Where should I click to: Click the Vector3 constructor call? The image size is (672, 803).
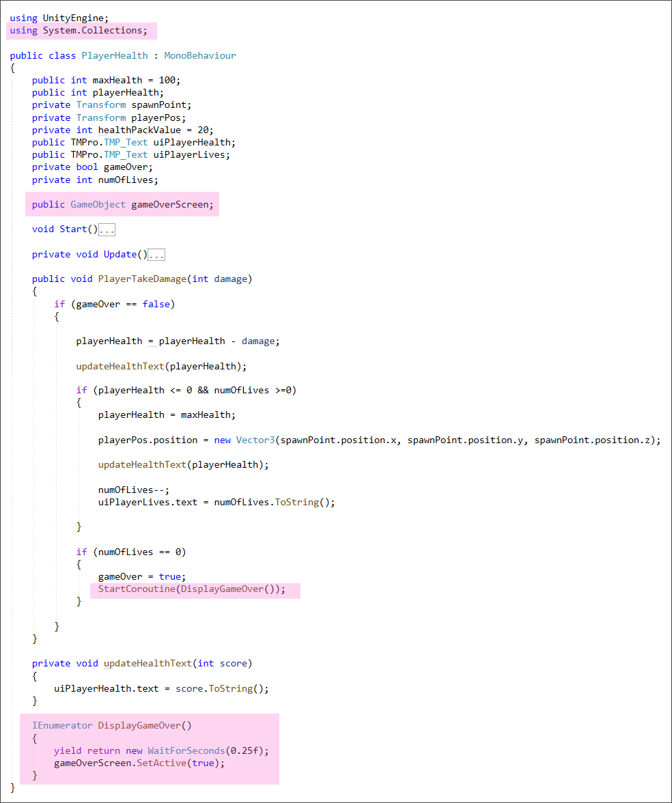[x=254, y=440]
